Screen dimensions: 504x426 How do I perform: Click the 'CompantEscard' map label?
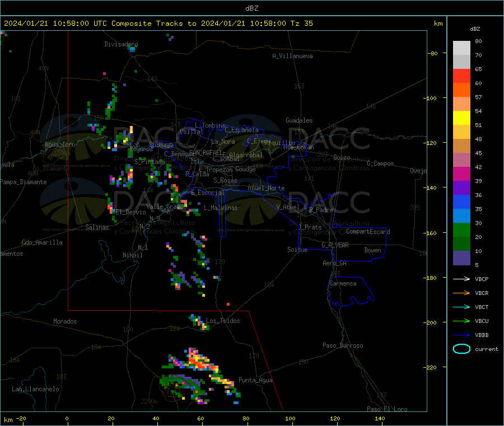click(x=368, y=231)
